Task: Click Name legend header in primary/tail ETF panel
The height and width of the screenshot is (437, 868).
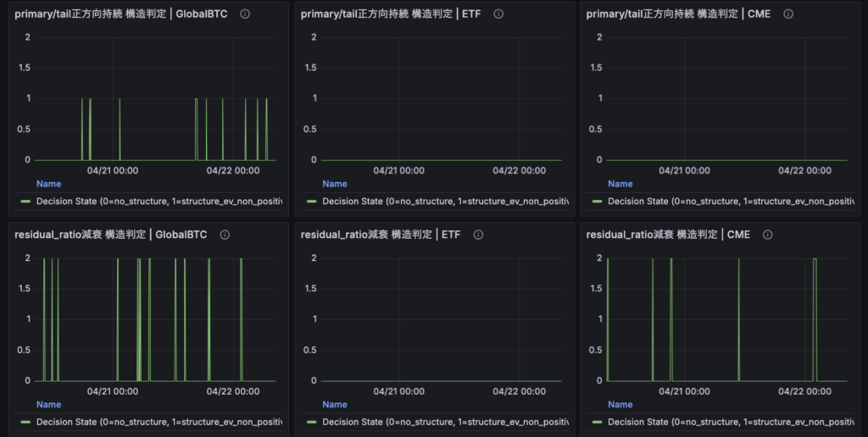Action: click(334, 184)
